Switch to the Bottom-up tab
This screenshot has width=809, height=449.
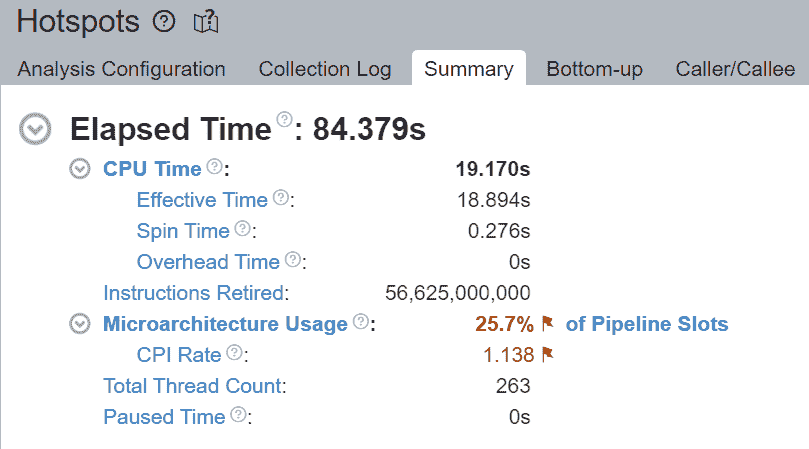coord(594,69)
